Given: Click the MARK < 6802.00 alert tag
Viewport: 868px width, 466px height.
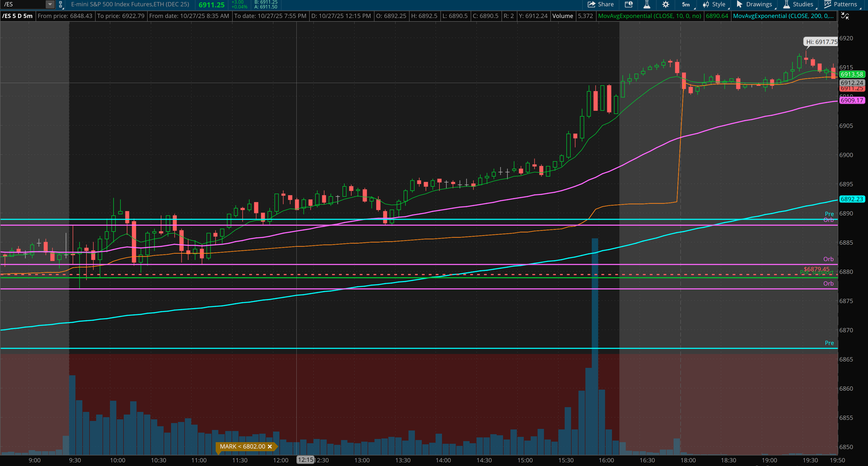Looking at the screenshot, I should click(x=242, y=447).
